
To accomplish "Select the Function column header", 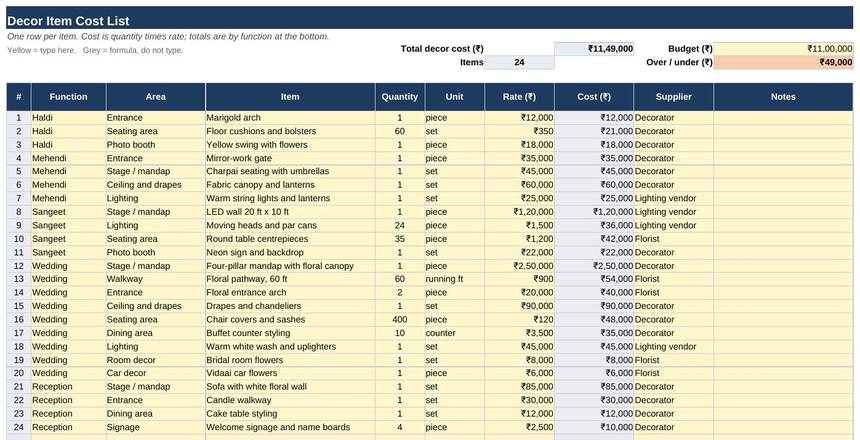I will (69, 97).
